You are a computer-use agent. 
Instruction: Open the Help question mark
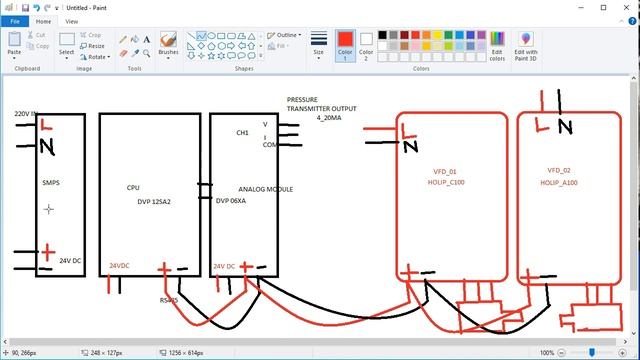632,21
